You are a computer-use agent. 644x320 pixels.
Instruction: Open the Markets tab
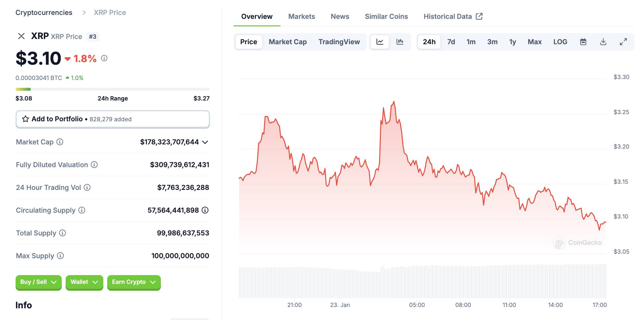pyautogui.click(x=302, y=16)
